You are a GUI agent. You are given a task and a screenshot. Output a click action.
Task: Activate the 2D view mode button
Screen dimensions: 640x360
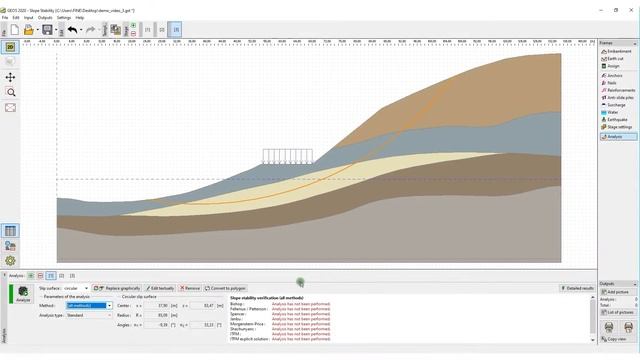[x=10, y=47]
